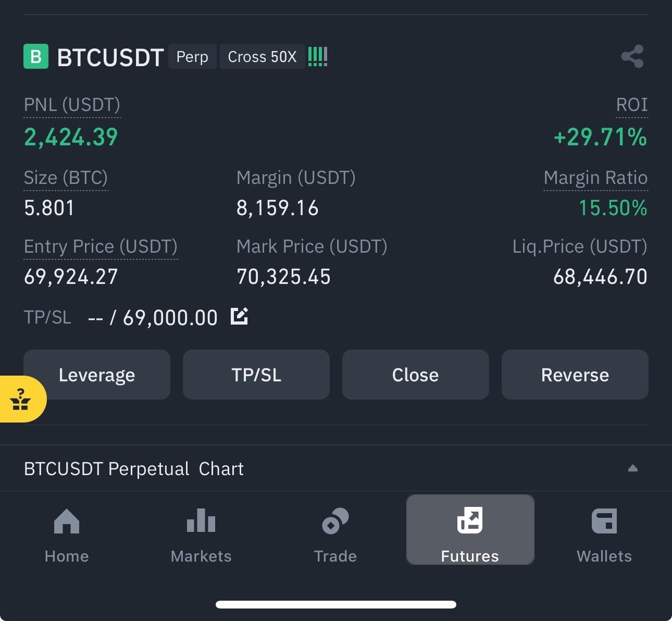
Task: Collapse the BTCUSDT Perpetual Chart arrow
Action: click(x=633, y=468)
